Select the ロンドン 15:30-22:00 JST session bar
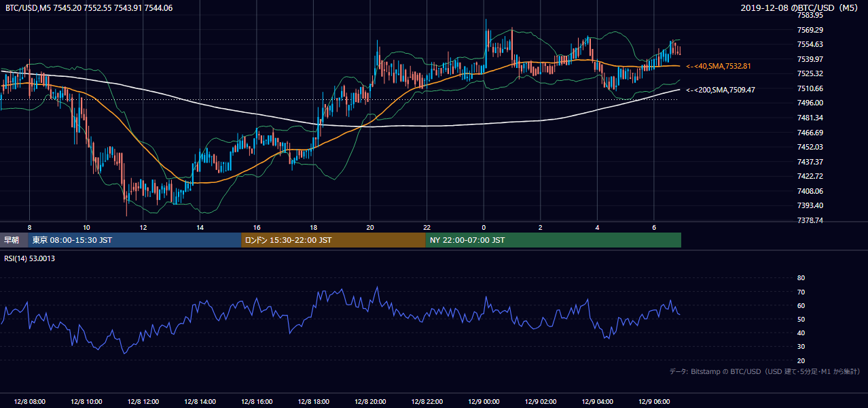 pyautogui.click(x=333, y=240)
